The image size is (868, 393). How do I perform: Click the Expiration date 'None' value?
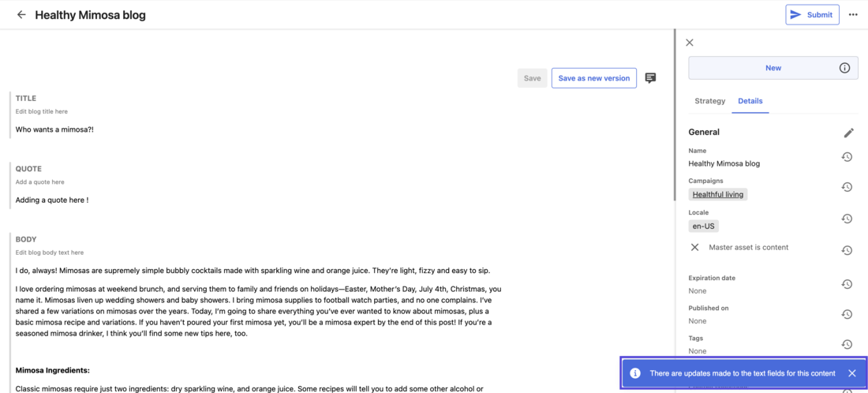click(x=697, y=291)
